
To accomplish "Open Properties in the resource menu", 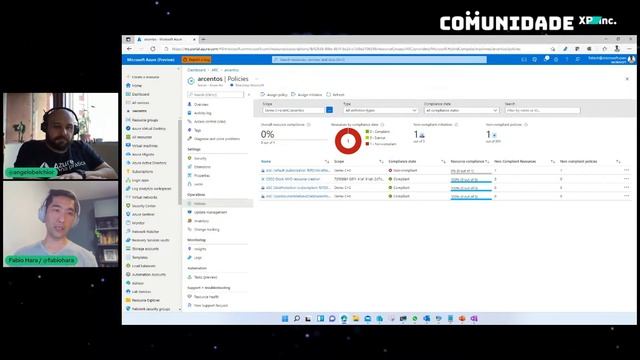I will (x=198, y=176).
